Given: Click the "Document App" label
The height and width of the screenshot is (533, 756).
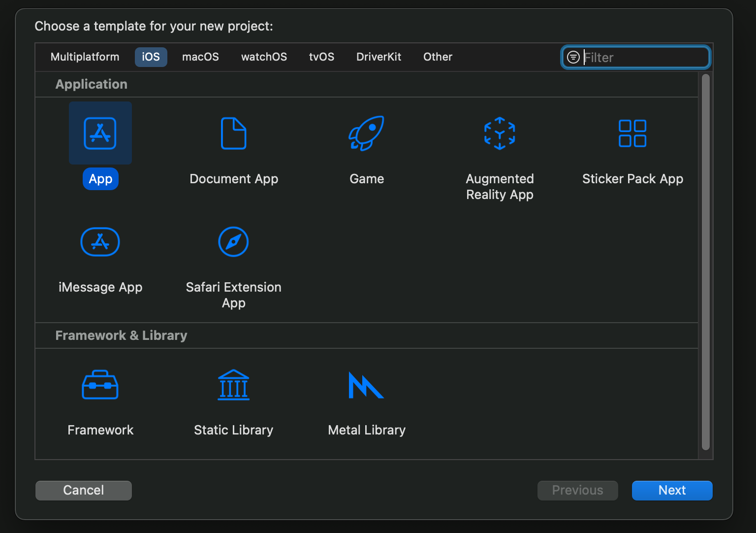Looking at the screenshot, I should point(234,179).
